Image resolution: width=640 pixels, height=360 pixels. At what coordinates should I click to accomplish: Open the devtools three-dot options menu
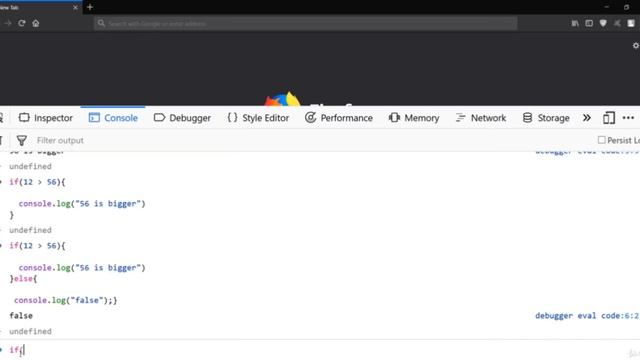(628, 118)
